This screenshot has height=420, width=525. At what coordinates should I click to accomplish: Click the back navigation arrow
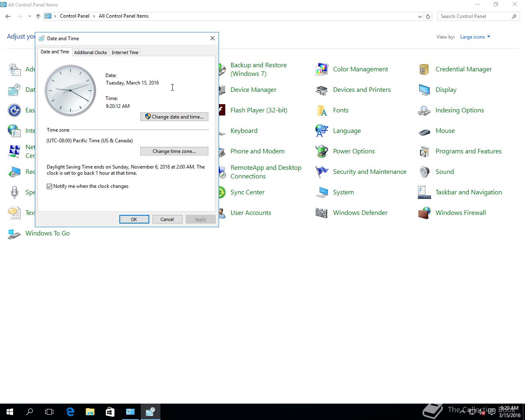(x=8, y=16)
